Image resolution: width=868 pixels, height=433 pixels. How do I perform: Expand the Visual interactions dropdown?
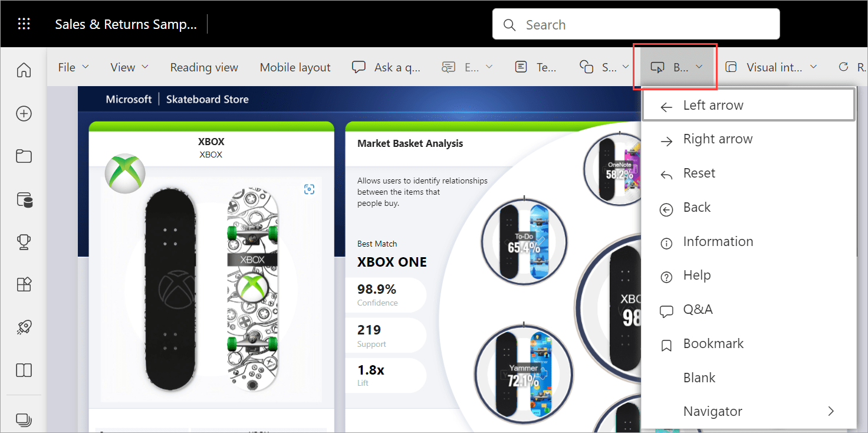(771, 67)
